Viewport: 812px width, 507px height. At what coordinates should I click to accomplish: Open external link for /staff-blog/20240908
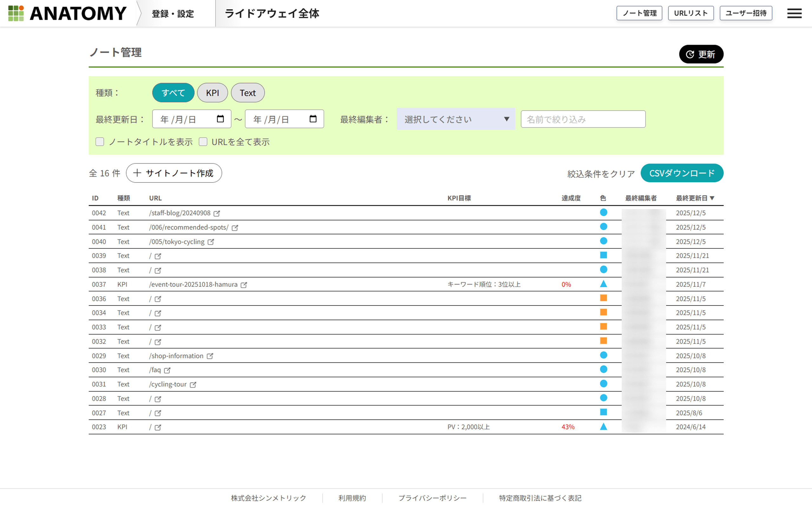pos(217,213)
